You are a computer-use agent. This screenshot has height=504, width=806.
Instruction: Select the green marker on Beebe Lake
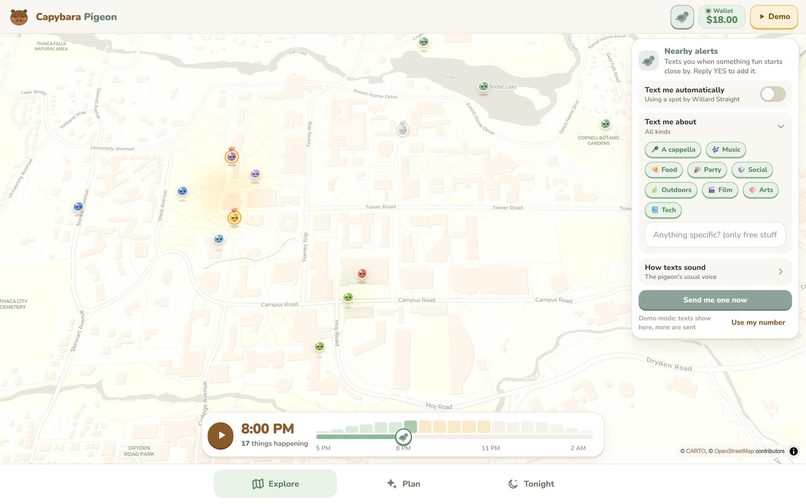(483, 86)
